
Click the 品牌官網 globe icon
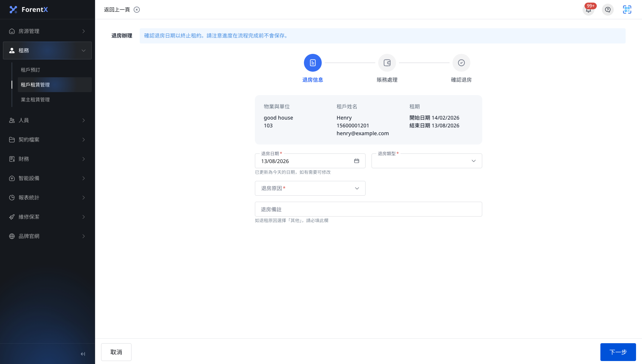[12, 236]
